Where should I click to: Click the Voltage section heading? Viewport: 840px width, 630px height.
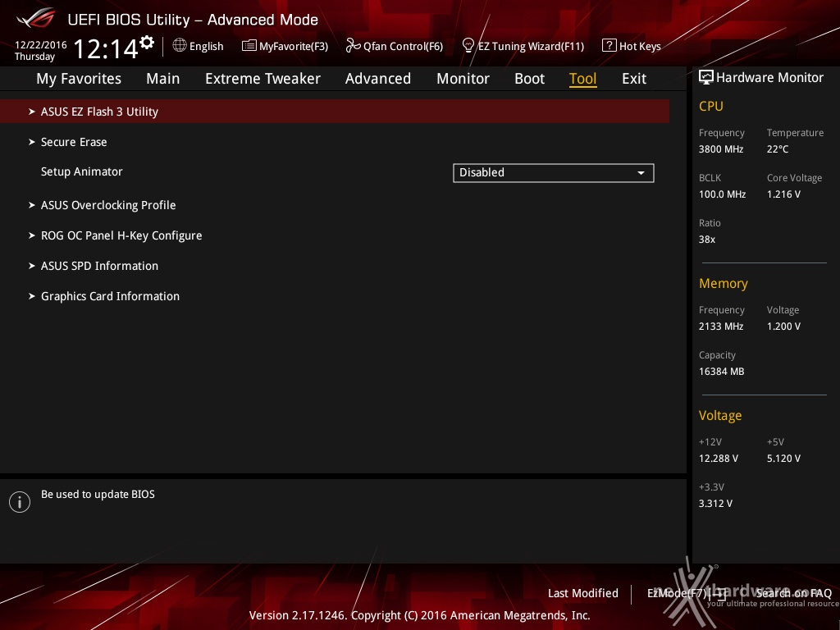tap(720, 415)
